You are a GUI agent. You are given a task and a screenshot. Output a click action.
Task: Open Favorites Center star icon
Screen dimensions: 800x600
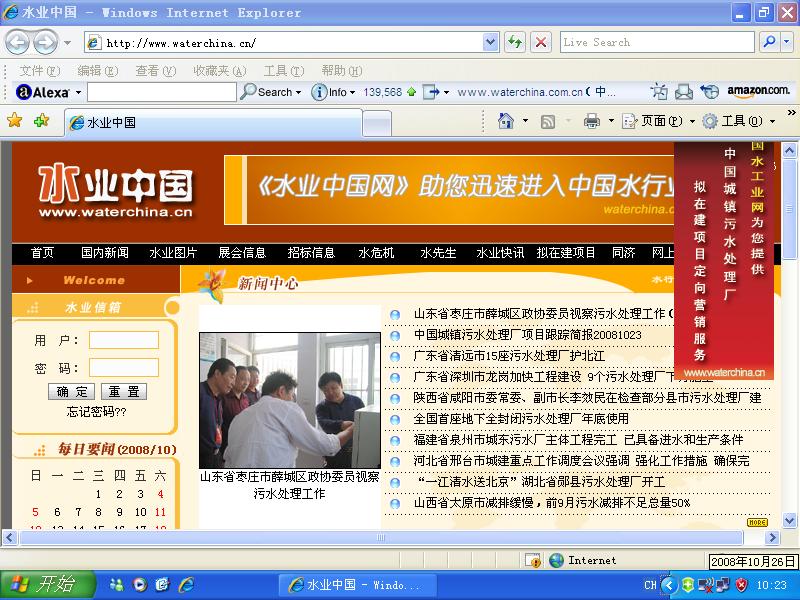(x=15, y=121)
